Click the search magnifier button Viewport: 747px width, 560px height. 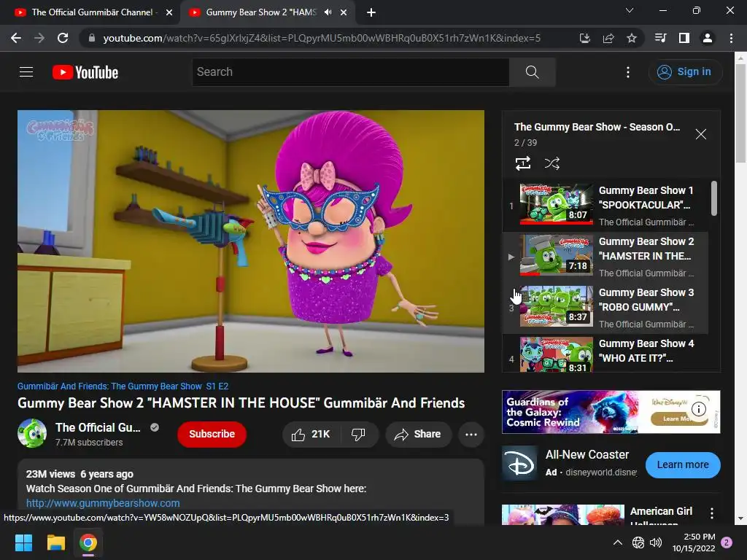pos(532,72)
